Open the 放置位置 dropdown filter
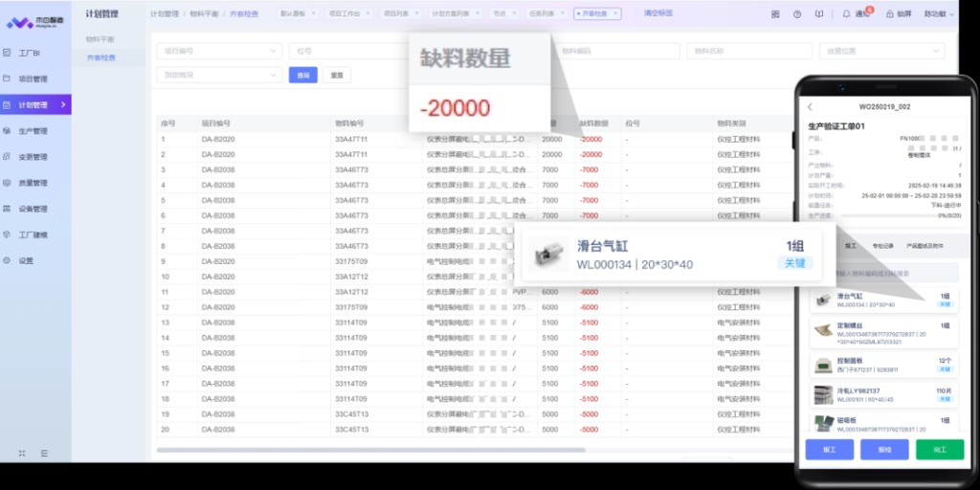The width and height of the screenshot is (980, 490). click(881, 52)
